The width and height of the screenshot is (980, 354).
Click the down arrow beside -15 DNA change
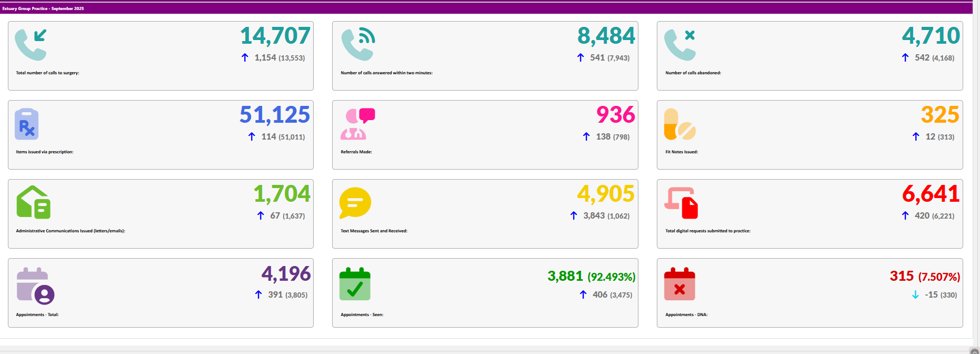coord(915,295)
